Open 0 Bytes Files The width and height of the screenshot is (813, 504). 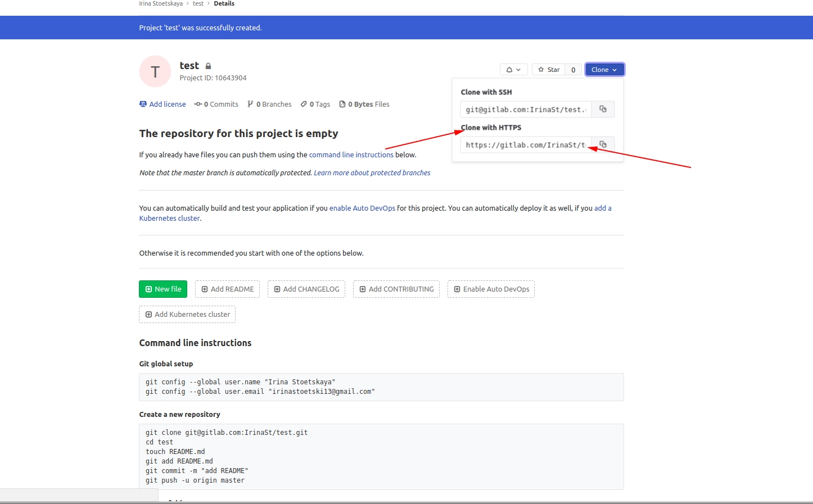[364, 105]
